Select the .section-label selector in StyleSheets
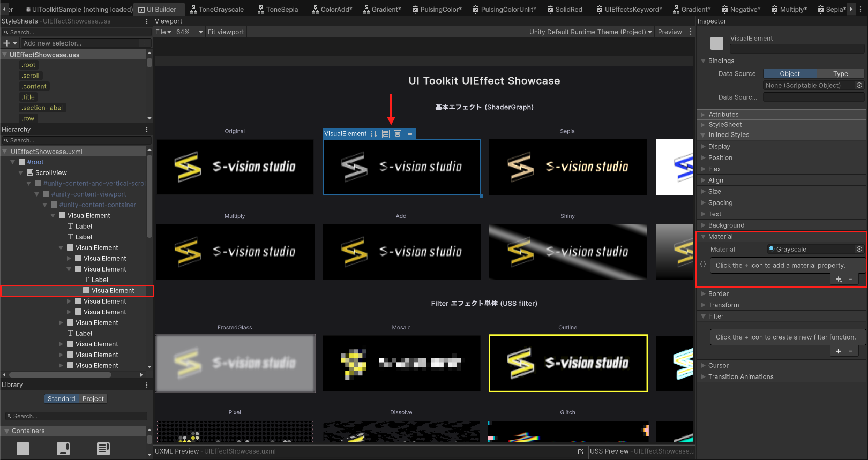 point(42,108)
